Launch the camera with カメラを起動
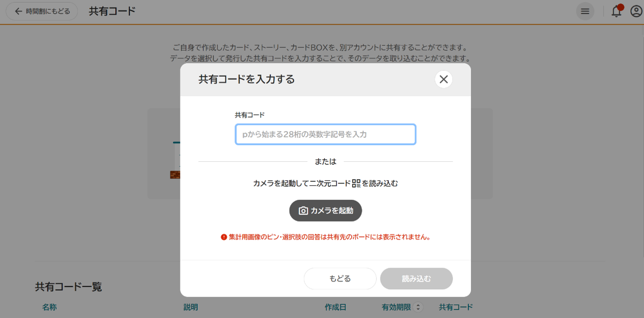 [x=326, y=210]
